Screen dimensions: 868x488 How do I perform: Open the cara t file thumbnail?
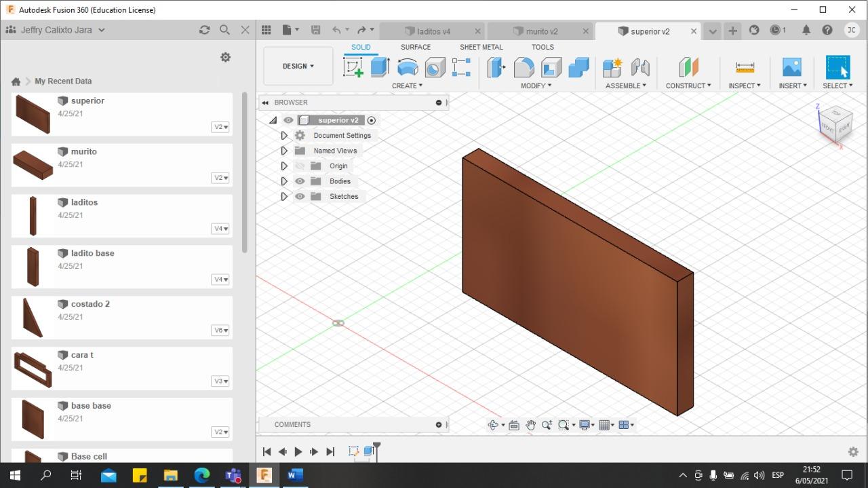33,369
